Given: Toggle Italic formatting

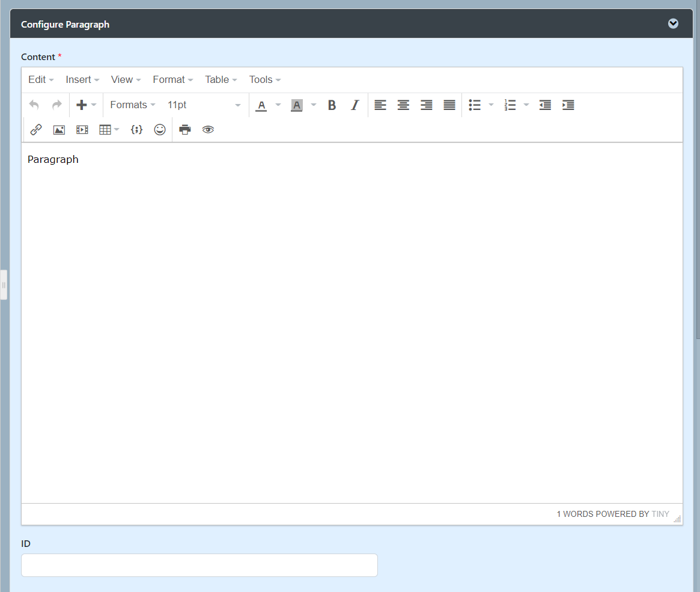Looking at the screenshot, I should click(355, 105).
